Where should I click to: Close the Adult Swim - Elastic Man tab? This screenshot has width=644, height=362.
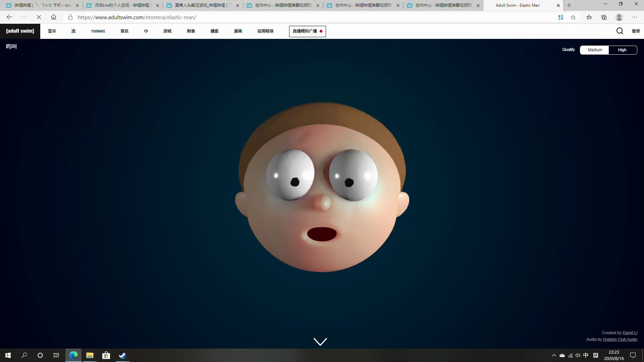coord(558,5)
